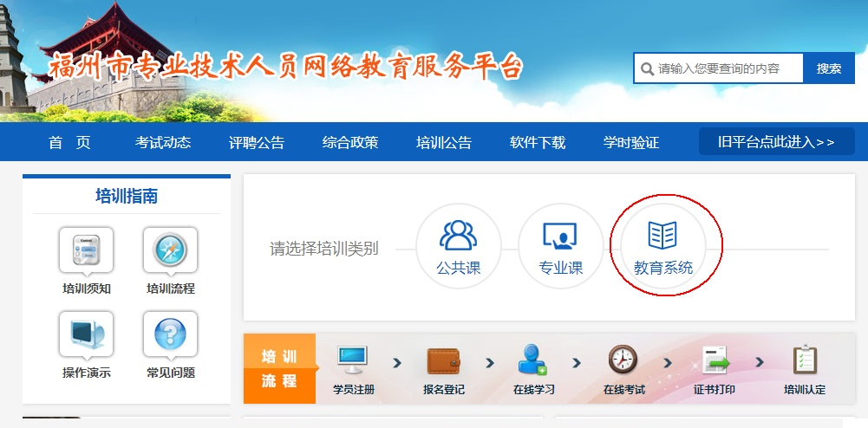Select the 公共课 people icon
The width and height of the screenshot is (868, 428).
click(x=458, y=235)
